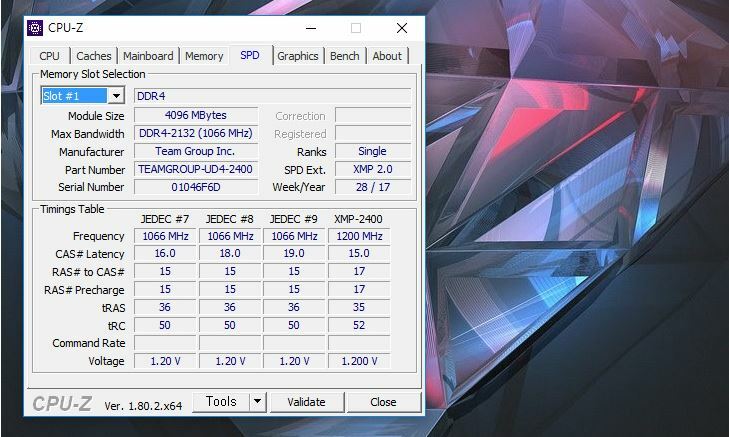Click XMP-2400 CAS# Latency 15.0 cell
Screen dimensions: 729x437
coord(359,253)
